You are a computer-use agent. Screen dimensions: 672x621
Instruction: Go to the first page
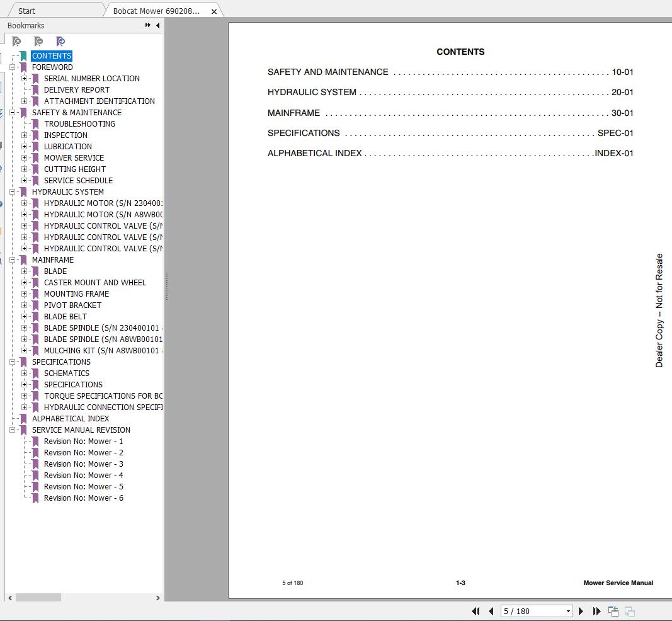pyautogui.click(x=476, y=611)
